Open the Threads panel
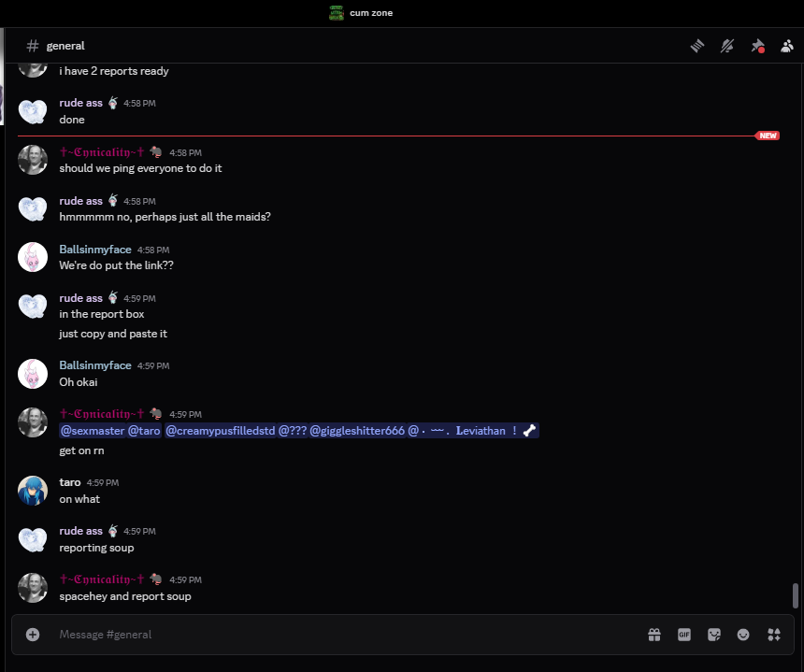The width and height of the screenshot is (804, 672). point(696,46)
